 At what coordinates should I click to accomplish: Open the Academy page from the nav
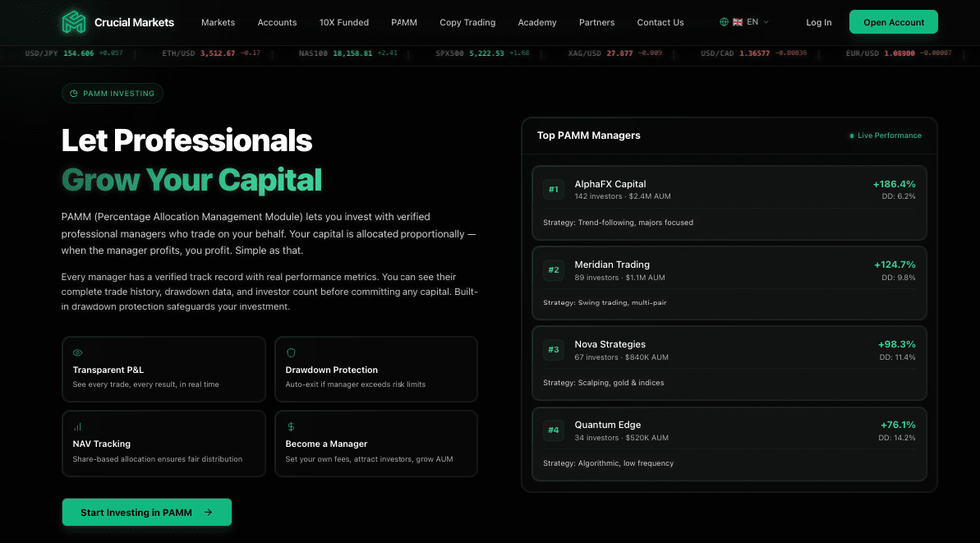pyautogui.click(x=536, y=22)
